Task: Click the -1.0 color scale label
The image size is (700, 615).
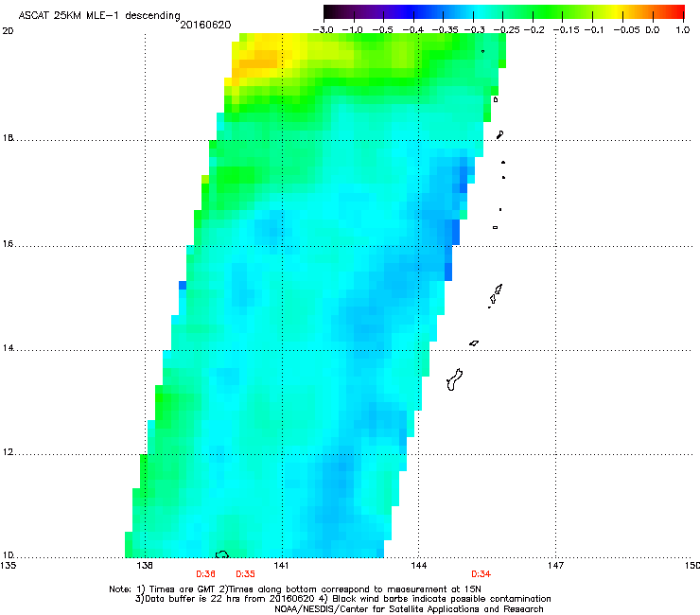Action: pos(352,30)
